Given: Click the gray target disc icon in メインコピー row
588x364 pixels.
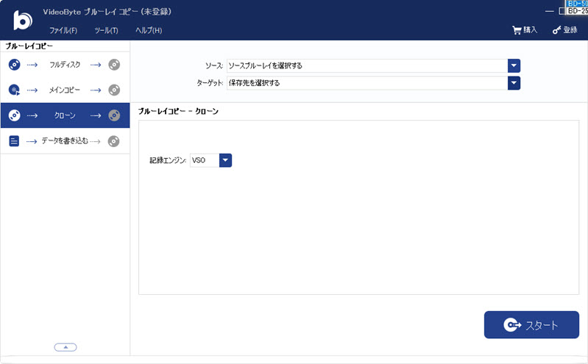Looking at the screenshot, I should [114, 90].
